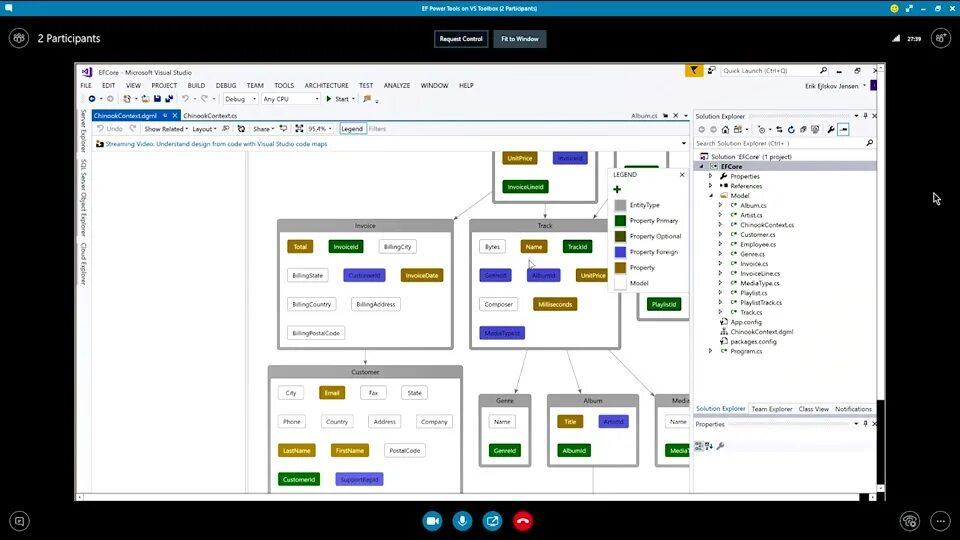This screenshot has width=960, height=540.
Task: Click the Home icon in Solution Explorer
Action: [726, 129]
